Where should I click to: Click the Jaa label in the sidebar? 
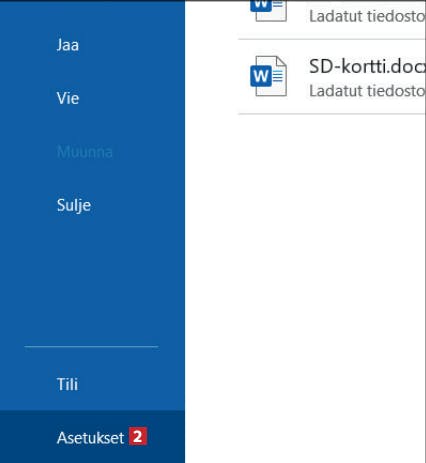tap(68, 45)
